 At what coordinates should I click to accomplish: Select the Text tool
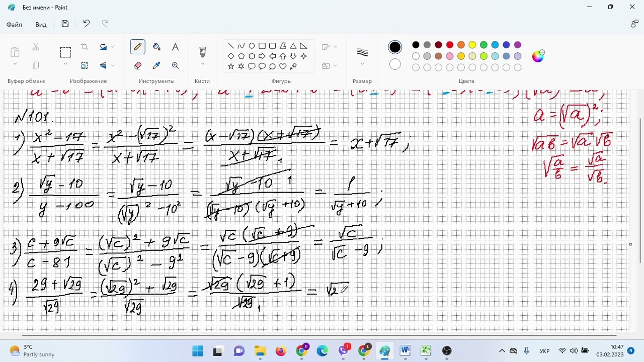coord(175,47)
